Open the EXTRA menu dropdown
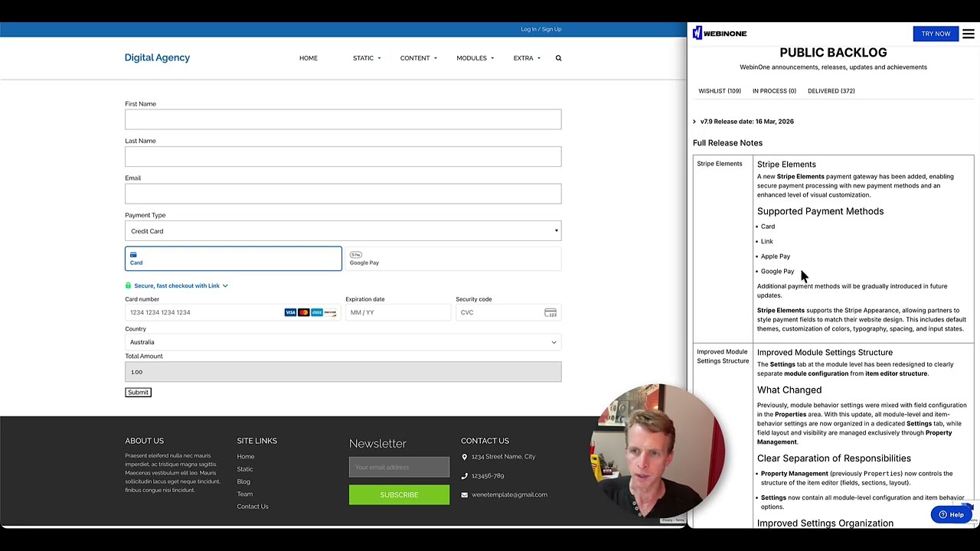Screen dimensions: 980x551 pyautogui.click(x=527, y=58)
